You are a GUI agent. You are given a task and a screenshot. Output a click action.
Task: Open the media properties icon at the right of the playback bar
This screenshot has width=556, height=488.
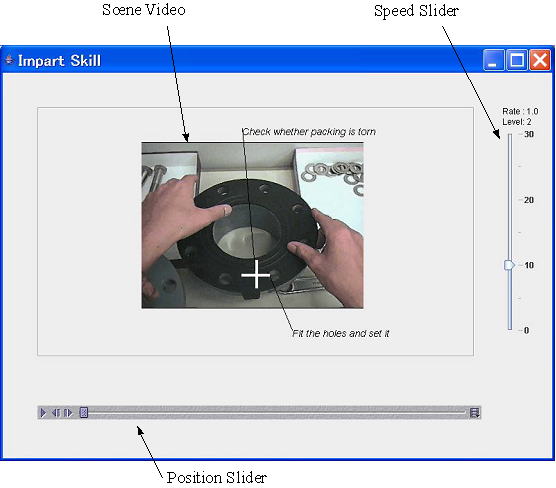[x=474, y=413]
